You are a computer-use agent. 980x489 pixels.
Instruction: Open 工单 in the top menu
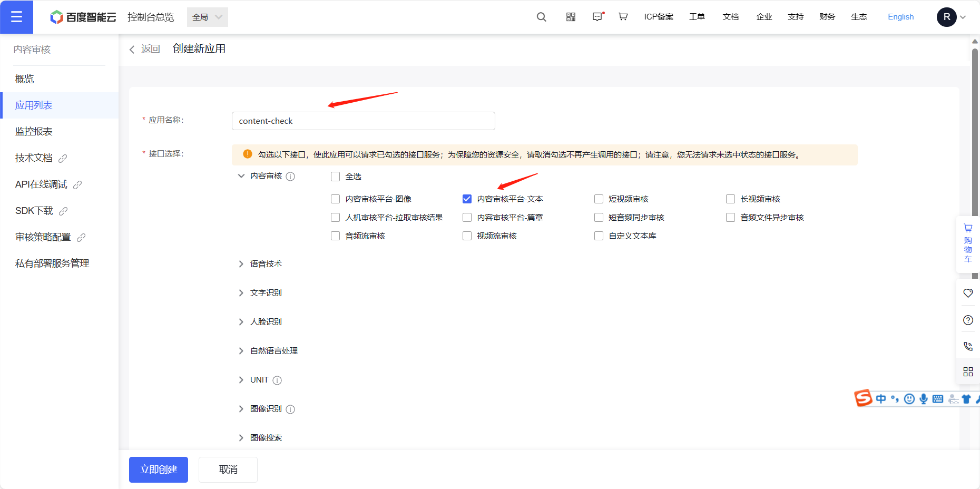697,17
